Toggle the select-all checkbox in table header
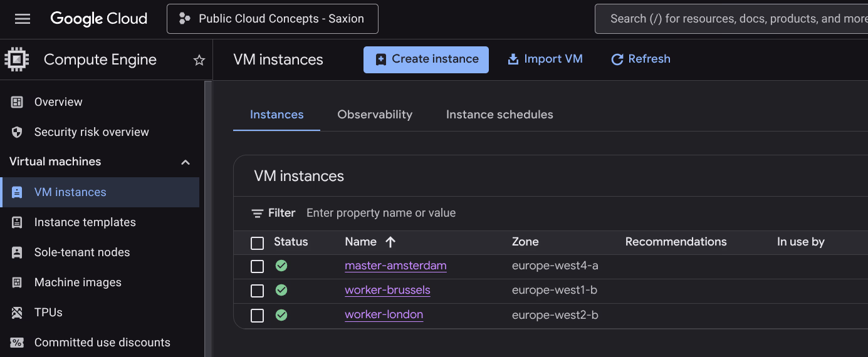 point(257,243)
